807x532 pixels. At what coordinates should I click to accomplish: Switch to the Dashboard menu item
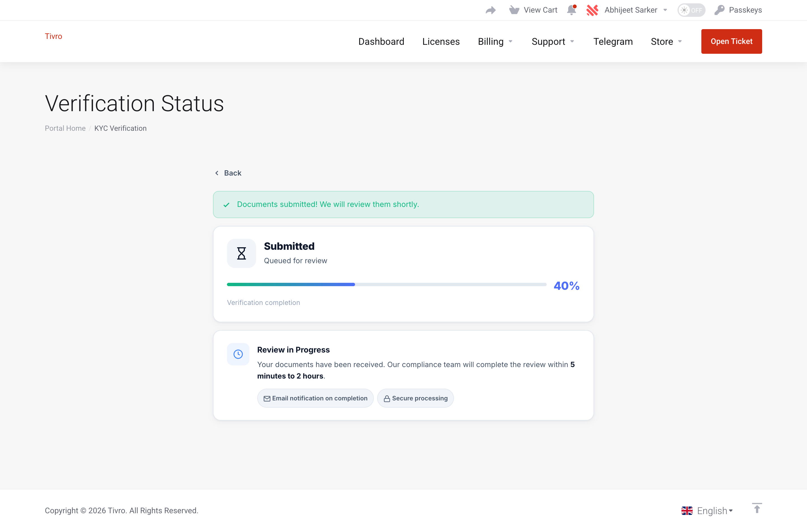(381, 41)
